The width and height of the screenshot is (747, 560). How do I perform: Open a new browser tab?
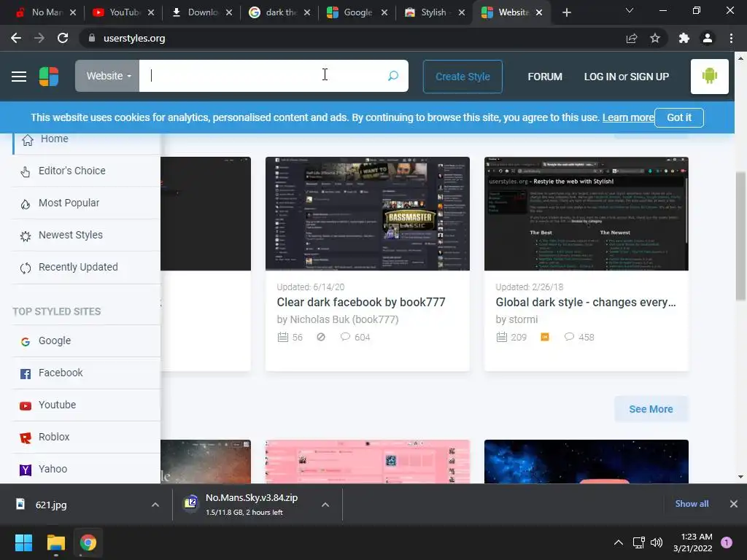(566, 13)
